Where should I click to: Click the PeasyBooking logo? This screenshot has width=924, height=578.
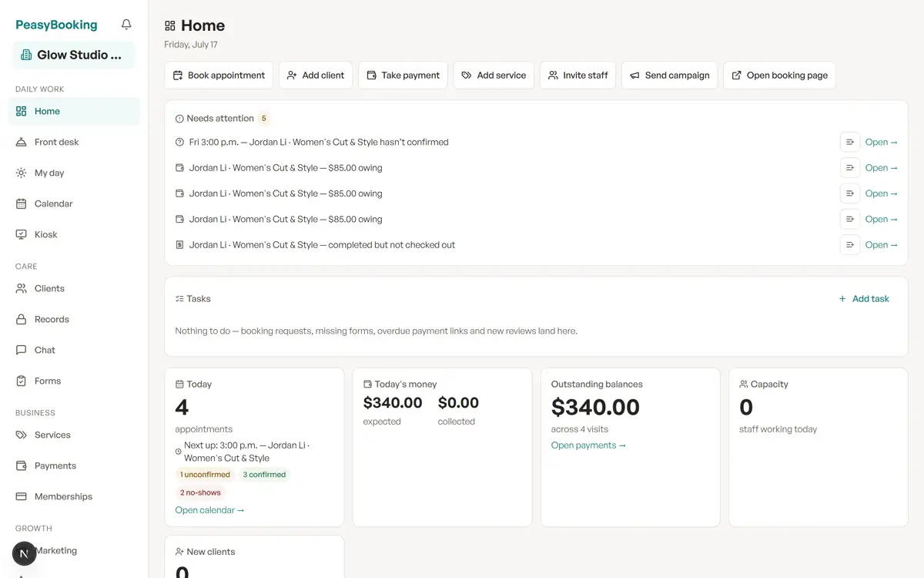[56, 25]
